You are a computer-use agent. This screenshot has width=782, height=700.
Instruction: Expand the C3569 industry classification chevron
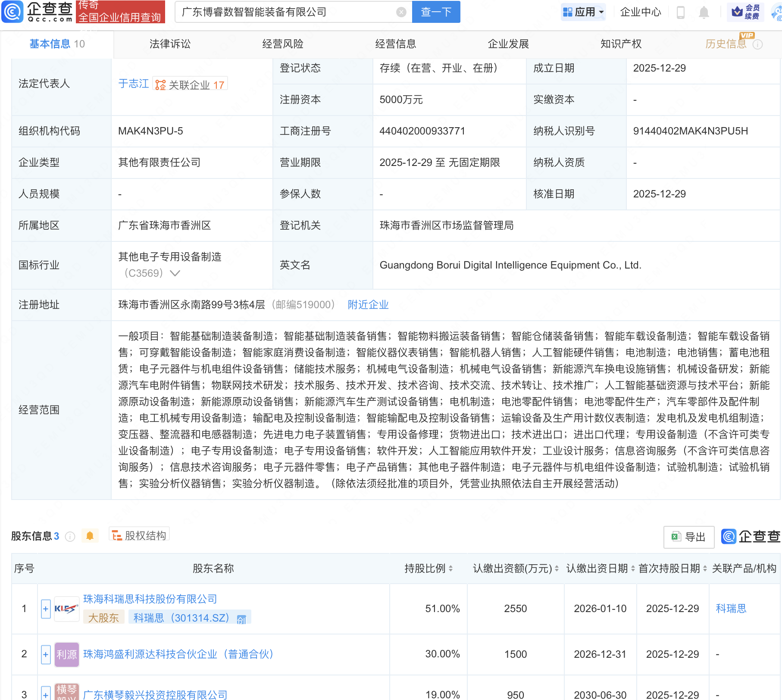coord(175,273)
